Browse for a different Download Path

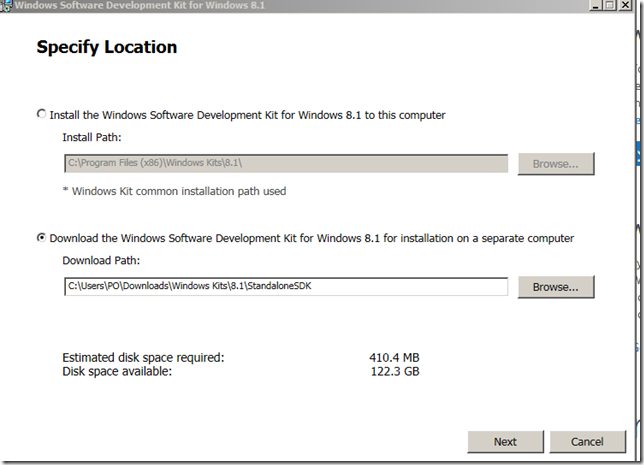pos(555,287)
